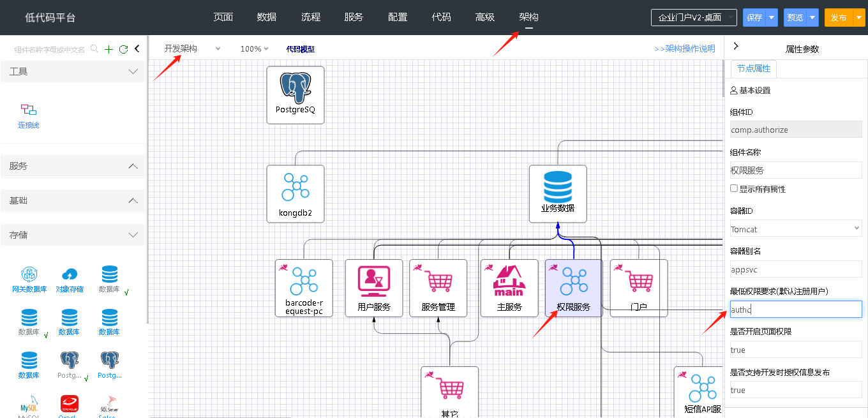The image size is (868, 418).
Task: Select the 其它 shopping cart node
Action: pos(450,392)
